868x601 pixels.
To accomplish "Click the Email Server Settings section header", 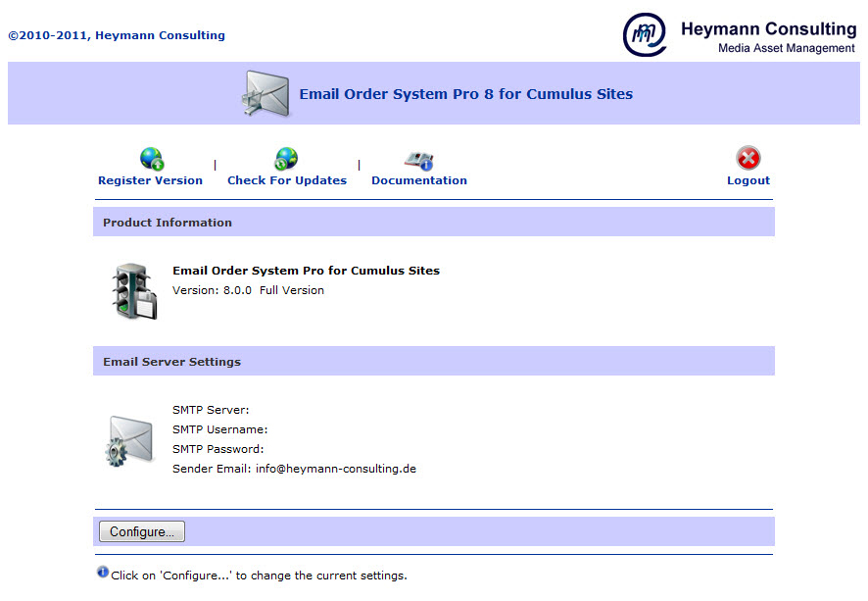I will (434, 361).
